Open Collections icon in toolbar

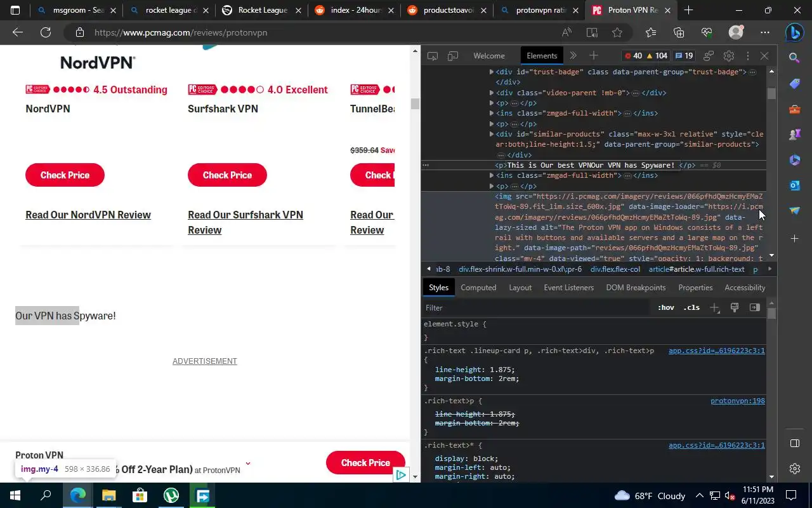click(679, 32)
